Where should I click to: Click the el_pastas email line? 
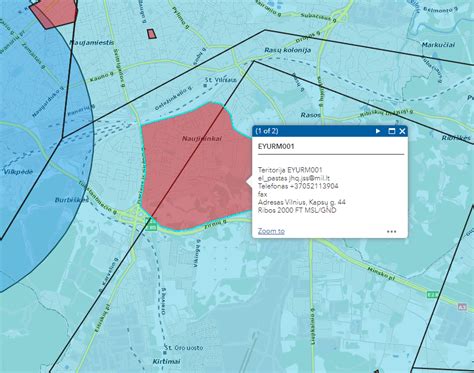point(294,178)
